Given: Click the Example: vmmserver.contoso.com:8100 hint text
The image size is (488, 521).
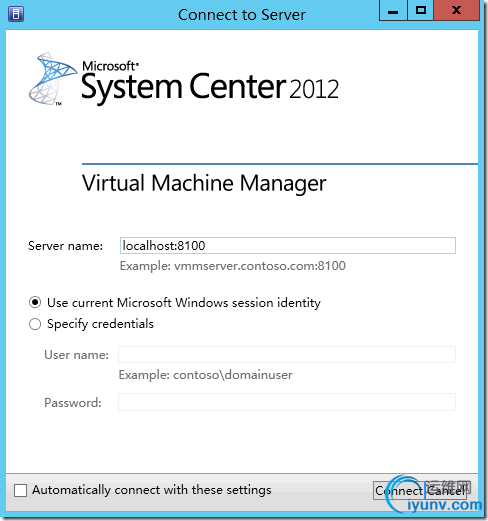Looking at the screenshot, I should [233, 266].
